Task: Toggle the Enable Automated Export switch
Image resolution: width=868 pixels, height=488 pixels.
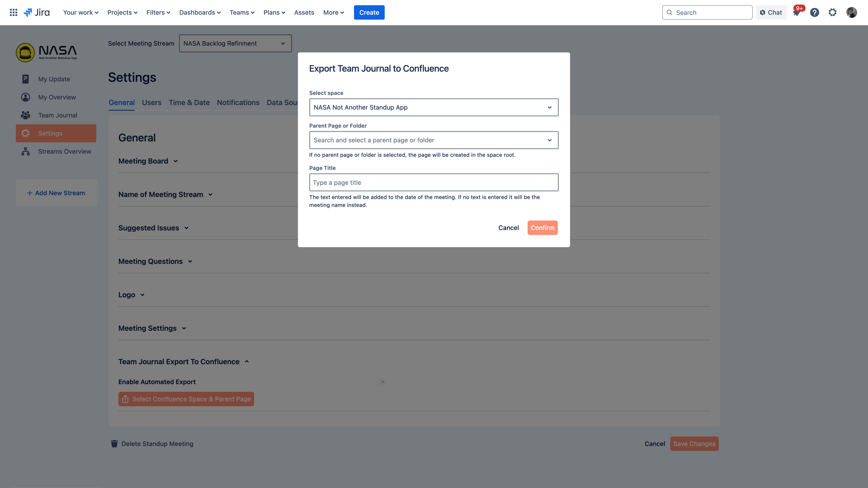Action: coord(380,382)
